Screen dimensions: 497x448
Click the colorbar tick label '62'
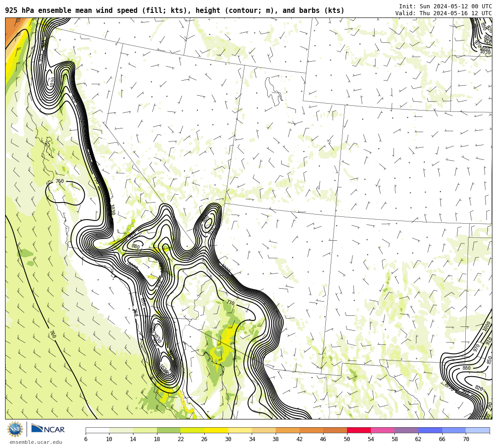coord(418,439)
